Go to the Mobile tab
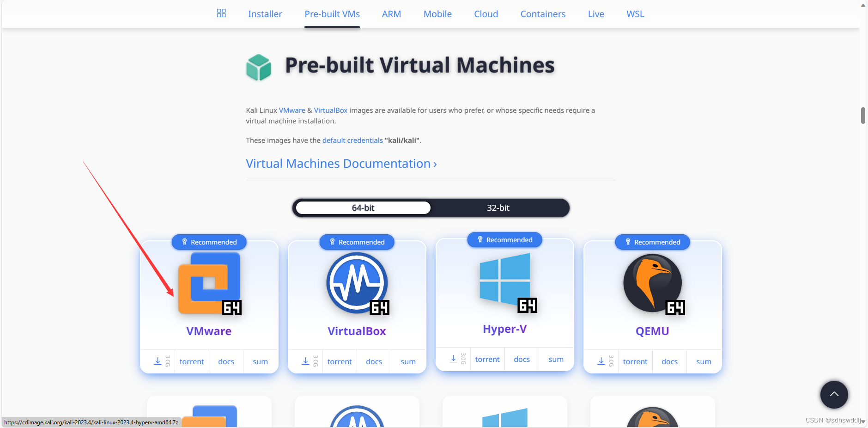This screenshot has width=868, height=428. tap(437, 14)
